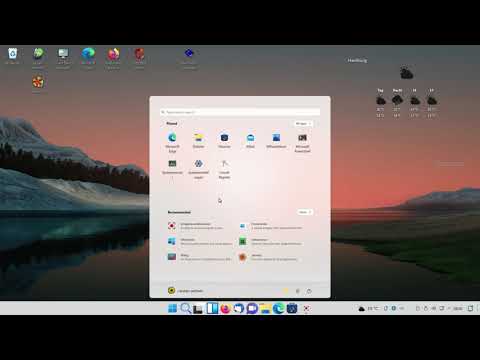Open Settings gear in Start menu footer
480x360 pixels.
(298, 291)
